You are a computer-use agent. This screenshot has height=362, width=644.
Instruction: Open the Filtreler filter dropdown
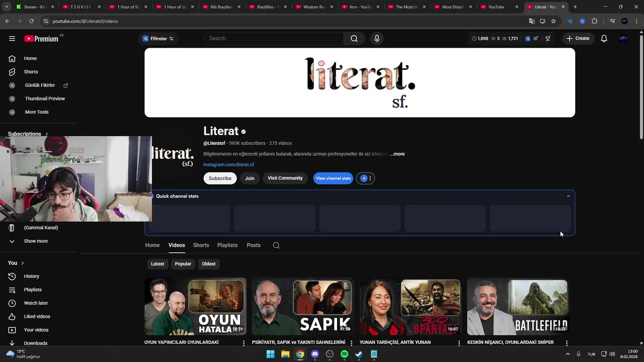pyautogui.click(x=158, y=39)
